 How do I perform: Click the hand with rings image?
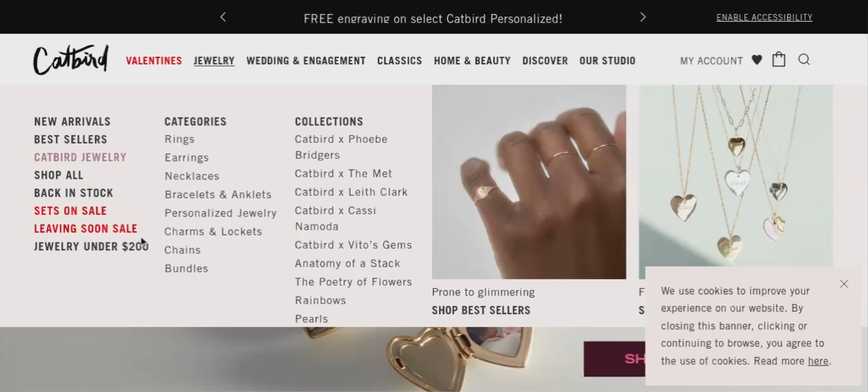[x=529, y=182]
